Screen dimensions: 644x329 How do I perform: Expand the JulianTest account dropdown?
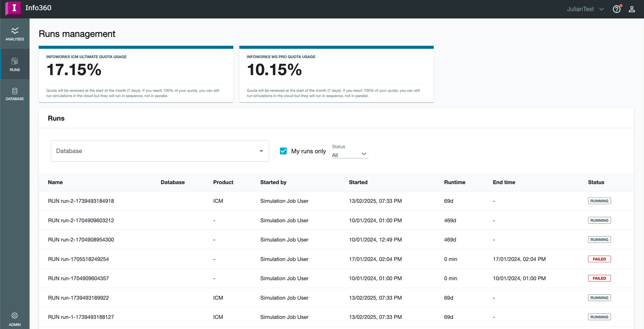(x=585, y=9)
